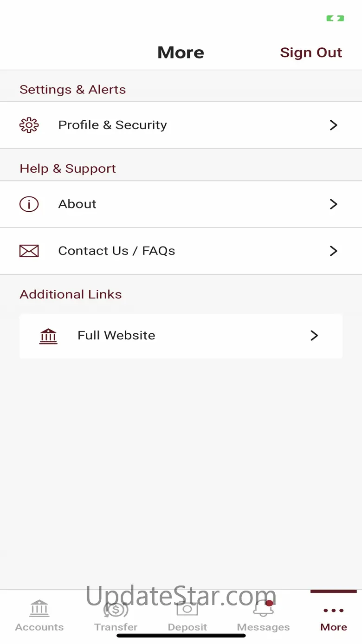Open the Profile & Security menu item
Viewport: 362px width, 644px height.
pos(181,125)
